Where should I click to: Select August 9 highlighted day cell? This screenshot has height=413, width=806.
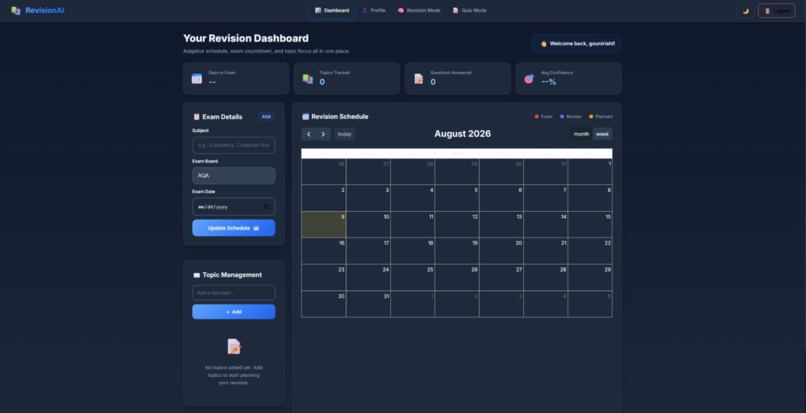(324, 224)
